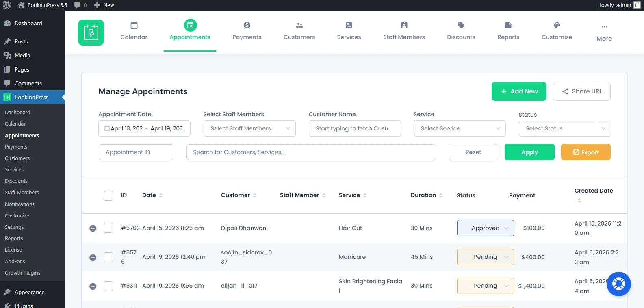Click the Discounts tag icon
This screenshot has height=308, width=644.
461,25
